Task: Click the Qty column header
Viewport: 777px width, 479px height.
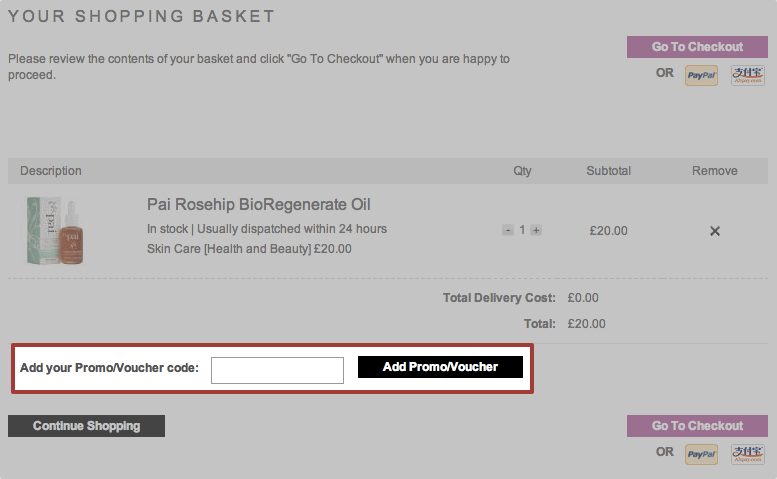Action: point(522,171)
